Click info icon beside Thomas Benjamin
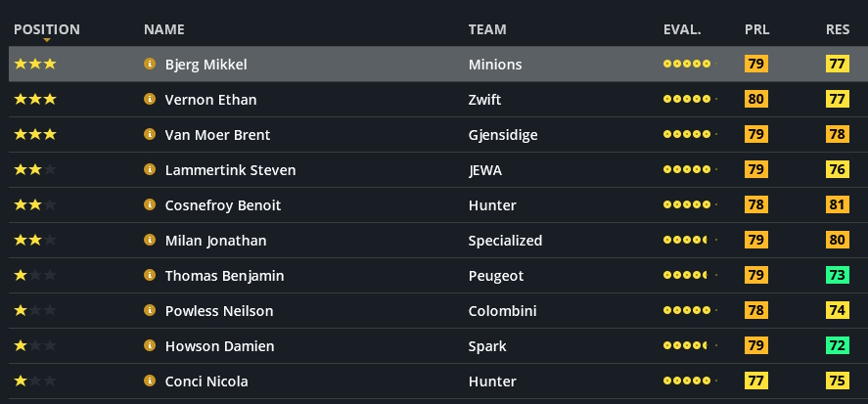The height and width of the screenshot is (404, 868). [x=150, y=276]
